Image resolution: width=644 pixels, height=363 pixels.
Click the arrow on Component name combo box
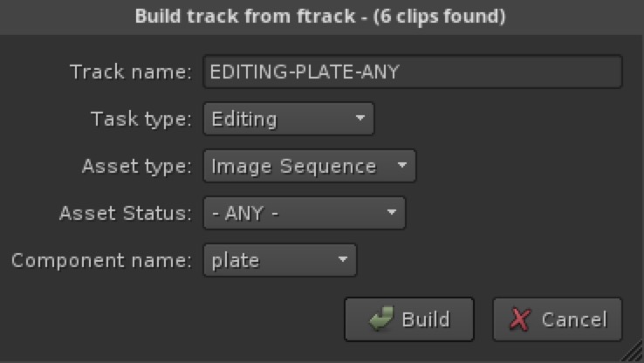point(343,259)
